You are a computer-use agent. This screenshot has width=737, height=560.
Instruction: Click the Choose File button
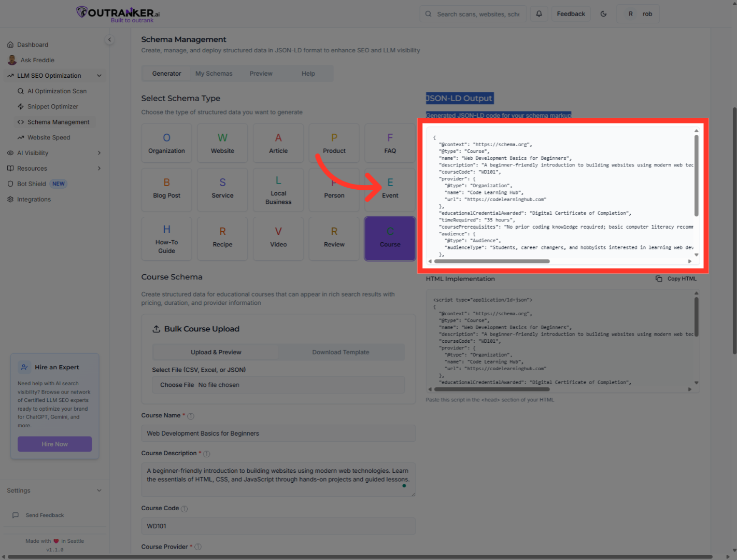[177, 385]
